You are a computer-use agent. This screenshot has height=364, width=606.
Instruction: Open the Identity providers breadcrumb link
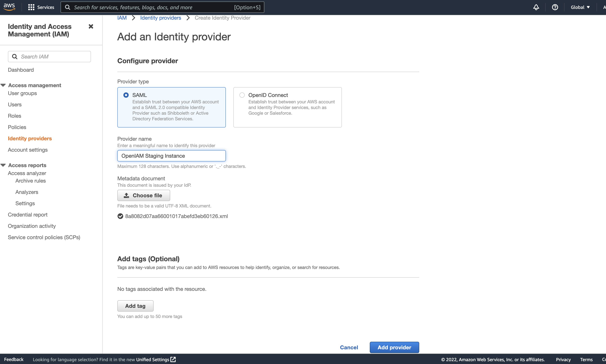point(160,18)
